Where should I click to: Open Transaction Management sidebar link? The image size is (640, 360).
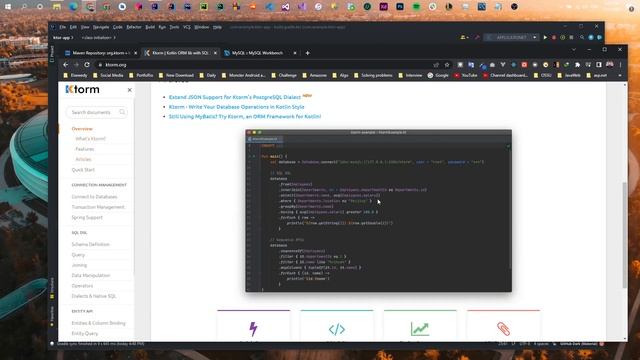coord(98,207)
